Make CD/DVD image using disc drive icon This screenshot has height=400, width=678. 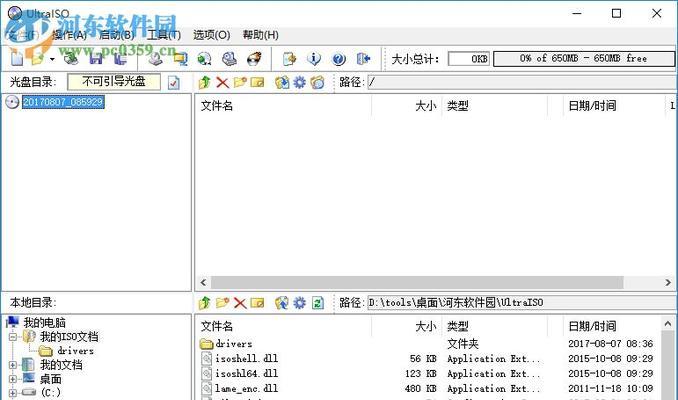point(156,58)
